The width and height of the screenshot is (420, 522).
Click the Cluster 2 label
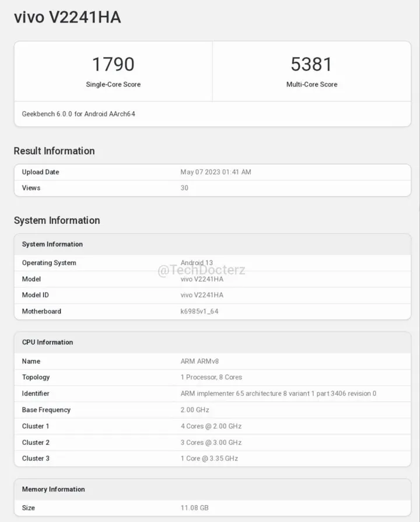pyautogui.click(x=36, y=443)
